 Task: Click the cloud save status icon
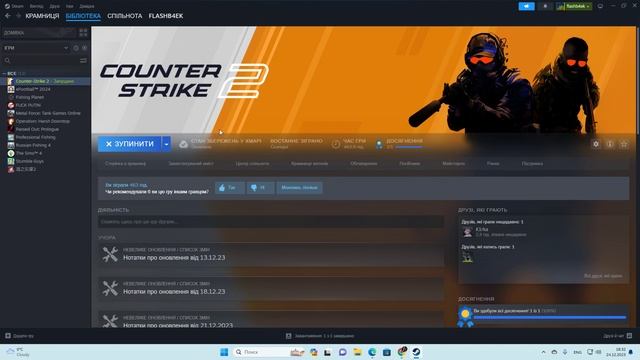pyautogui.click(x=183, y=144)
